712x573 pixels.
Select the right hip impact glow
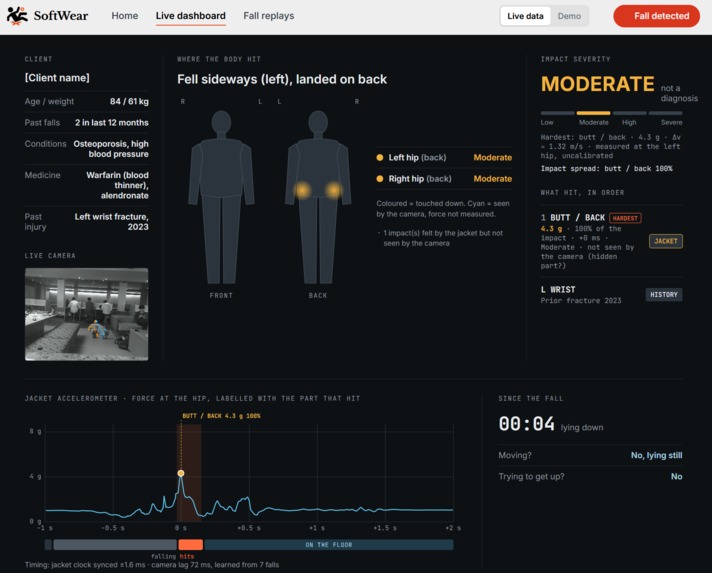pos(334,190)
